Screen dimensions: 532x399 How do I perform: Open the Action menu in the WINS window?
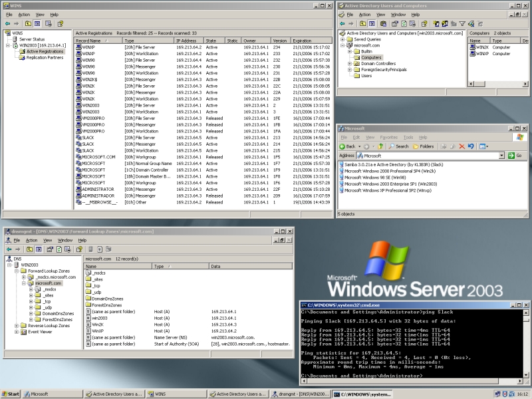pyautogui.click(x=24, y=15)
